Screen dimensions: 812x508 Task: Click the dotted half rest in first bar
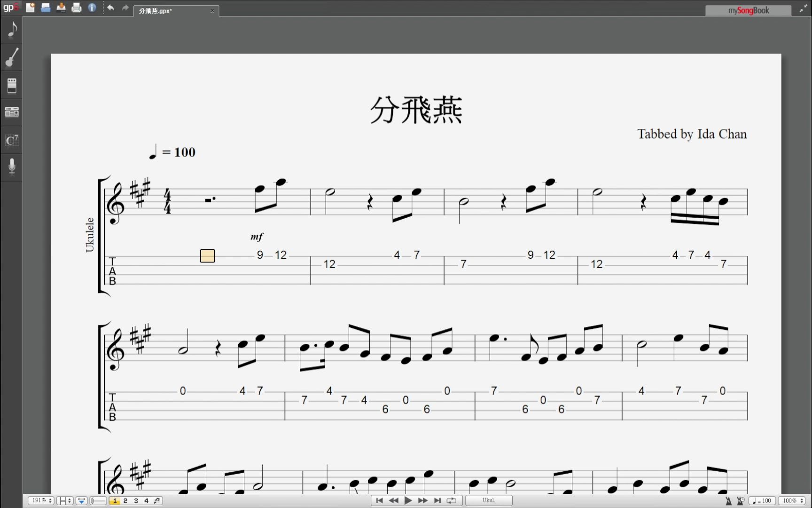[210, 200]
